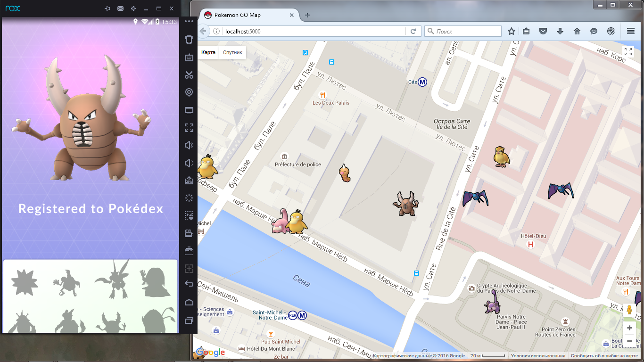
Task: Open the macro script recorder icon in Nox
Action: (189, 216)
